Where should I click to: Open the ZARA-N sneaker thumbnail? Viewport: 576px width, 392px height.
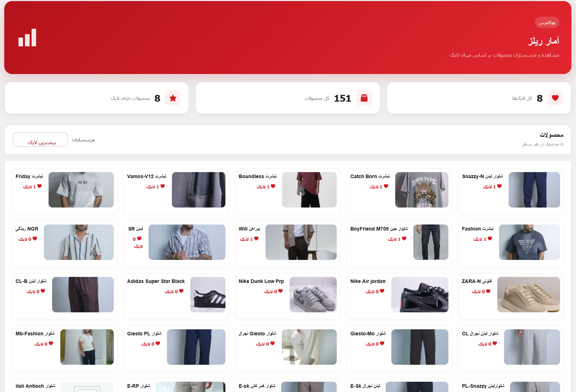(529, 295)
